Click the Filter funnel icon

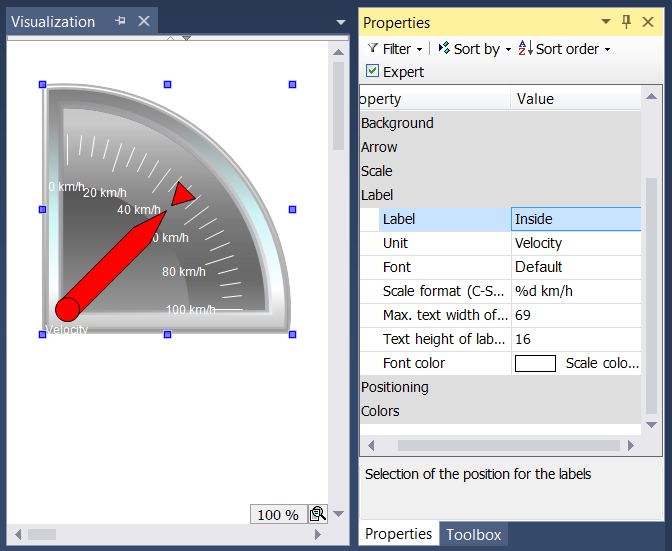point(373,48)
